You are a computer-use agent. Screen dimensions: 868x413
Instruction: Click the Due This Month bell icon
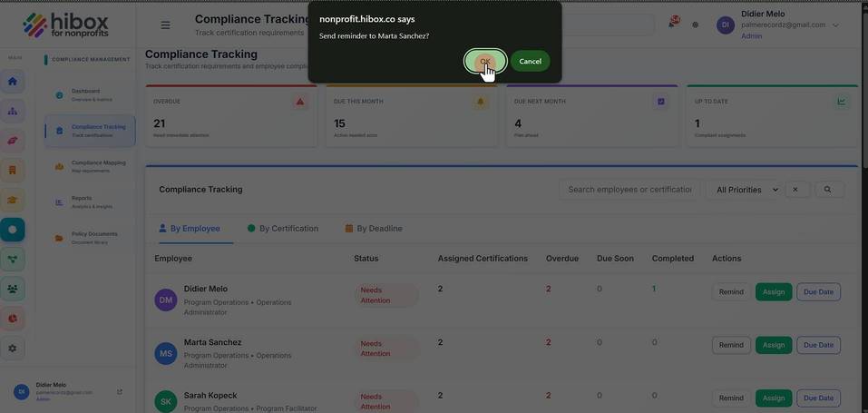[x=480, y=102]
